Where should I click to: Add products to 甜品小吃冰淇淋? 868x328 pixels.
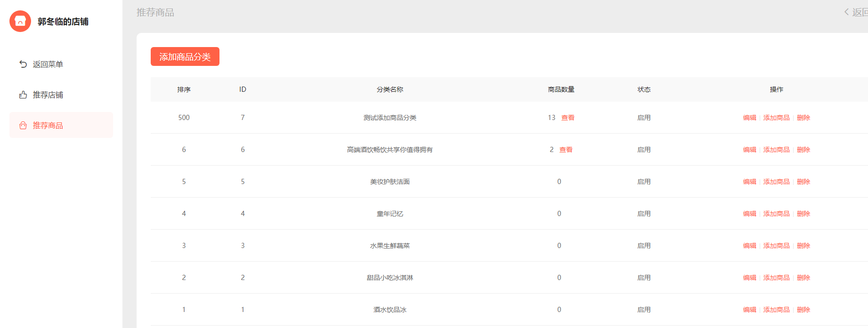pos(777,278)
